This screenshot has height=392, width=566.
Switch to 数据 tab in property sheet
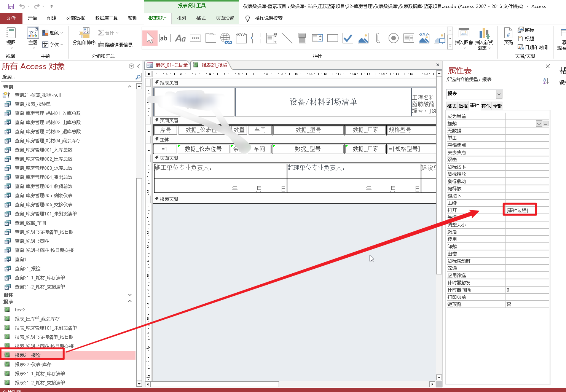[463, 106]
